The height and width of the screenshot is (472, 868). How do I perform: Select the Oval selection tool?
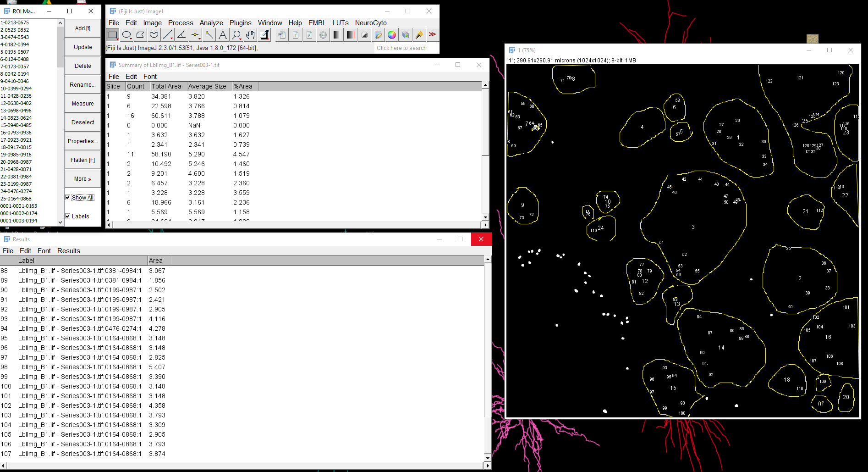click(x=126, y=34)
